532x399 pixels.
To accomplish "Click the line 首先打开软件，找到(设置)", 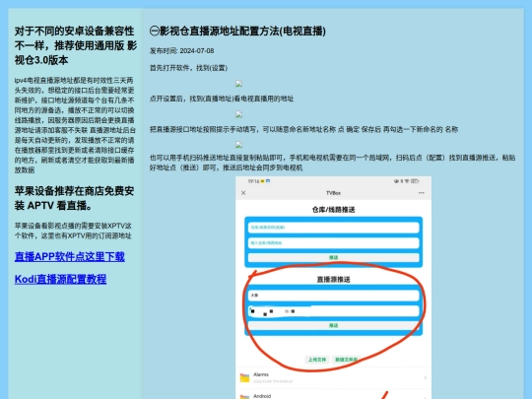I will pos(188,68).
